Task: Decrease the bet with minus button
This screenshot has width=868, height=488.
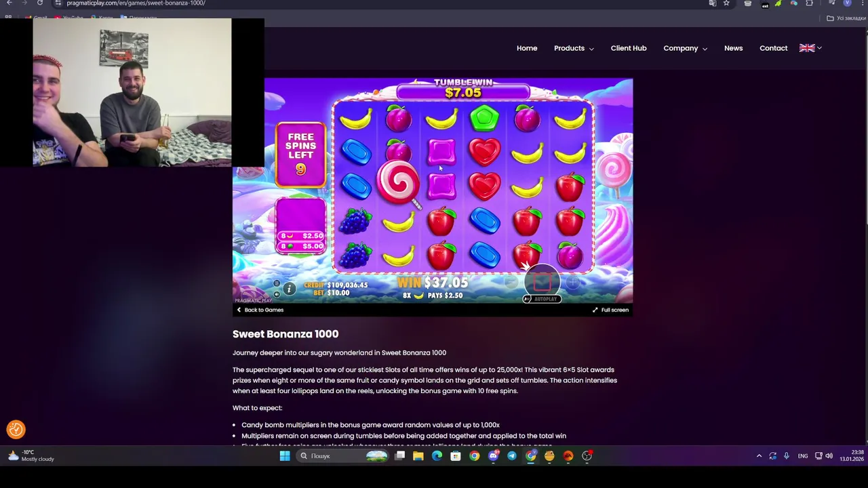Action: point(511,282)
